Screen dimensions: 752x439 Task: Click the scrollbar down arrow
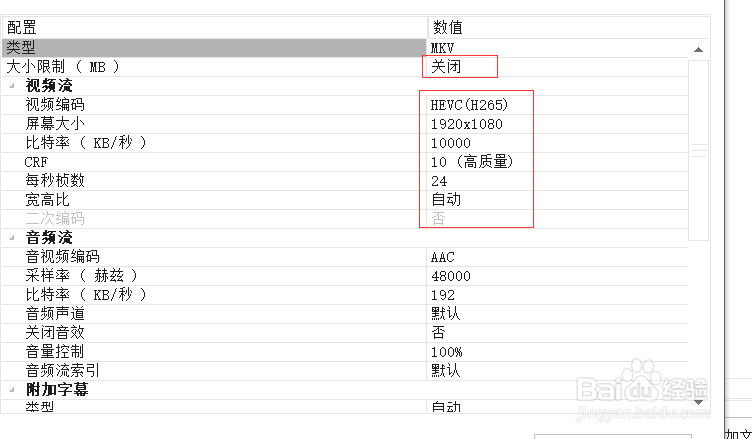699,401
